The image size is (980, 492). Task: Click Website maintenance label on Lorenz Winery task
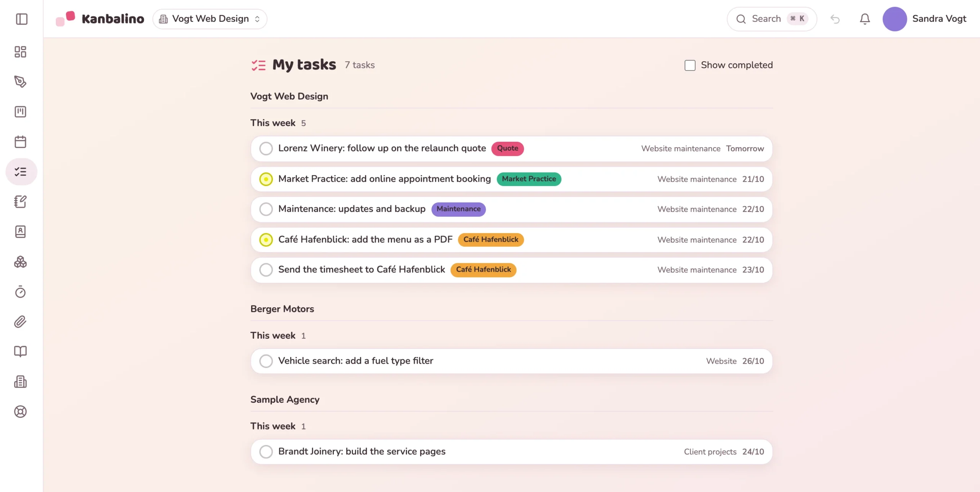(x=681, y=149)
